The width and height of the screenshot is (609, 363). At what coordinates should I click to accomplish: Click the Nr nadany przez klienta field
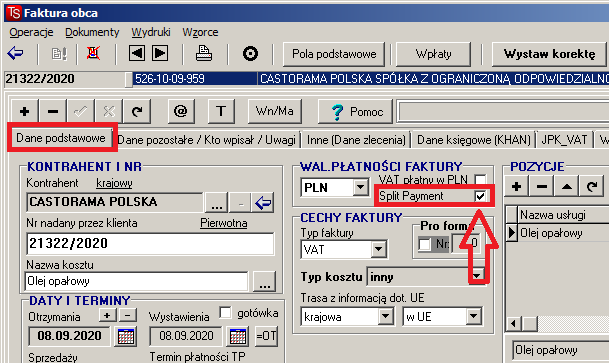point(150,244)
